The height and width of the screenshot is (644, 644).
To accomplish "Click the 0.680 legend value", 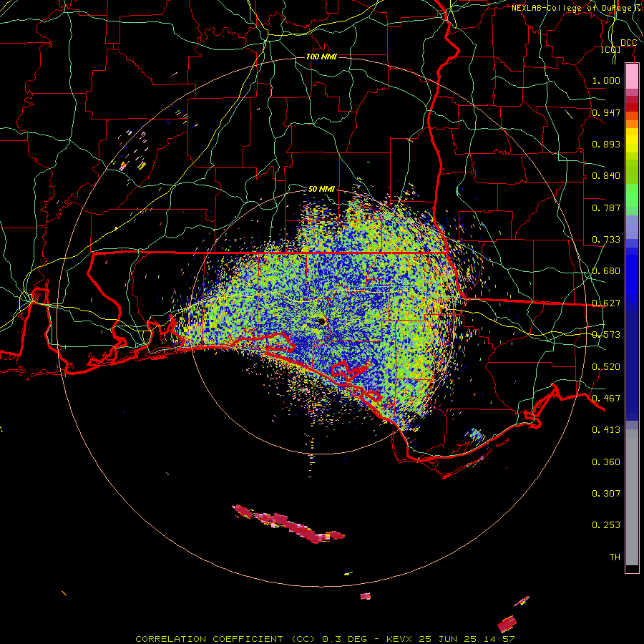I will pos(606,271).
